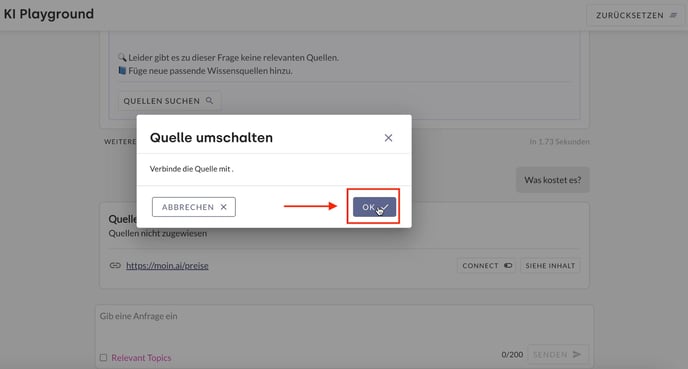Enable the Relevant Topics checkbox
The width and height of the screenshot is (688, 369).
coord(103,358)
